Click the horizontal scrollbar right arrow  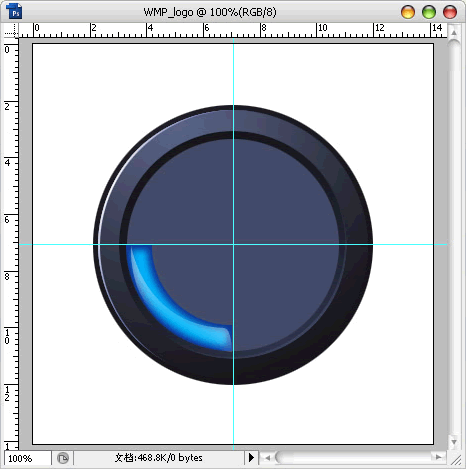pos(439,457)
